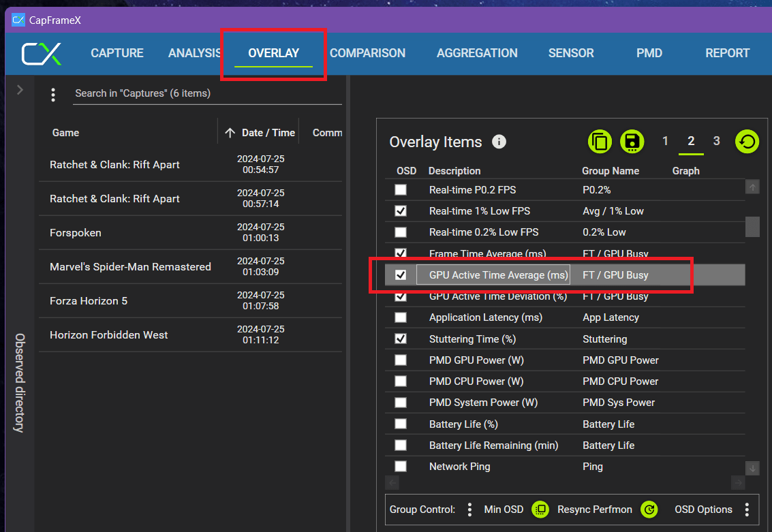This screenshot has height=532, width=772.
Task: Click the copy overlay configuration icon
Action: pos(600,142)
